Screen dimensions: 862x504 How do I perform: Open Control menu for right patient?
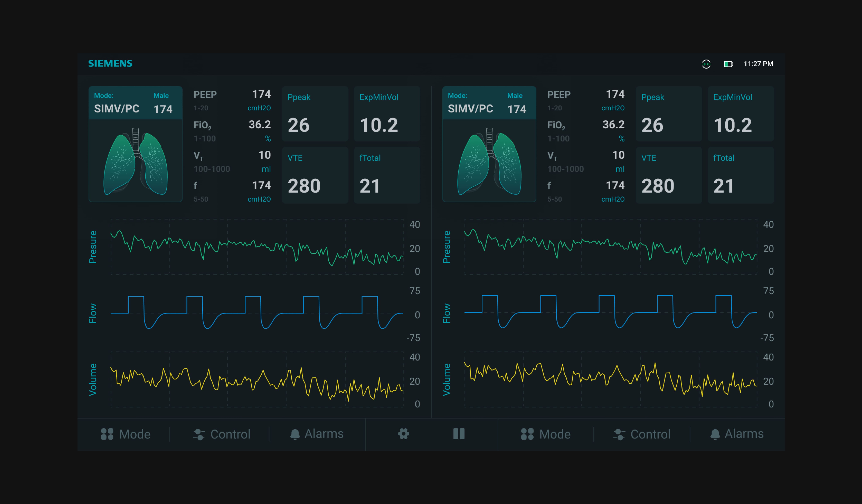click(x=642, y=434)
